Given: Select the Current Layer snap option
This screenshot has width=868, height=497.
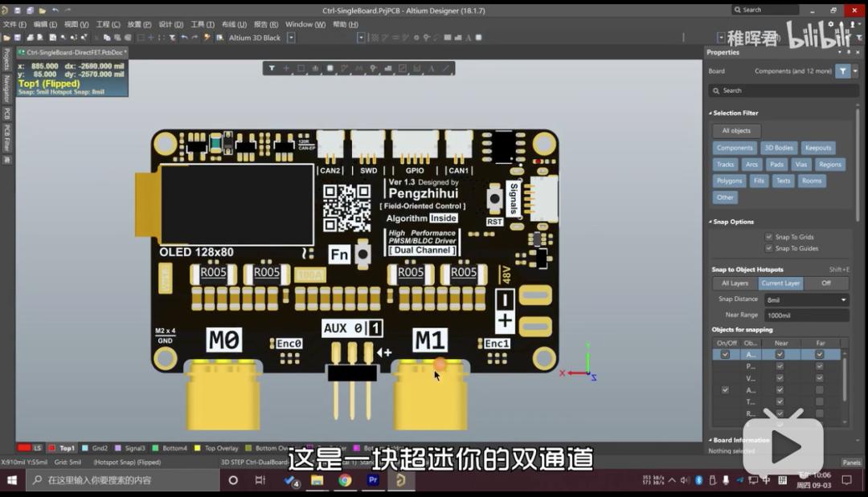Looking at the screenshot, I should pyautogui.click(x=780, y=283).
